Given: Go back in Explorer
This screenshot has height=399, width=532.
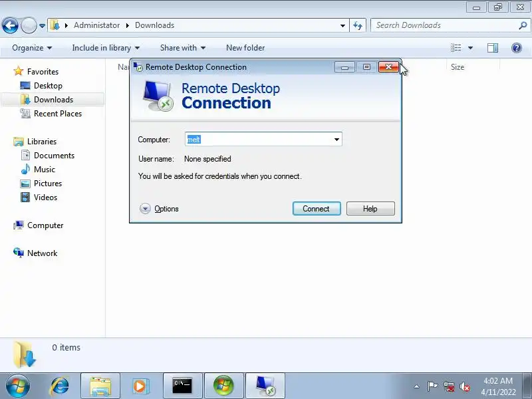Looking at the screenshot, I should 10,25.
